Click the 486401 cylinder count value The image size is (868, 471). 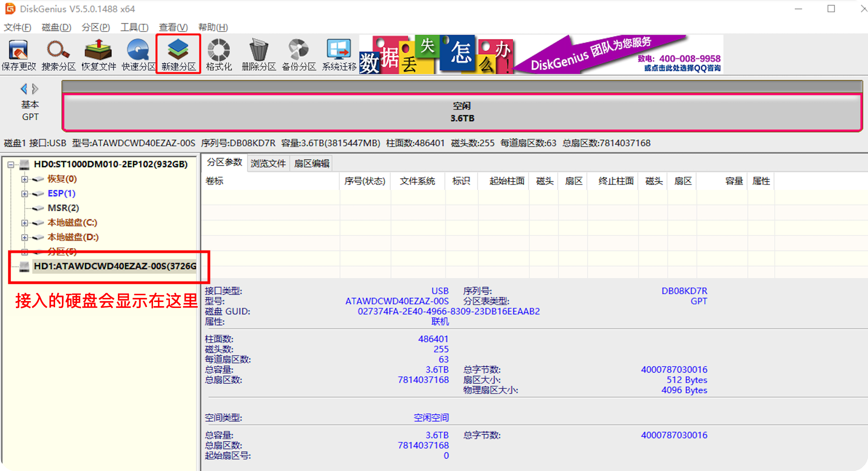click(x=434, y=339)
